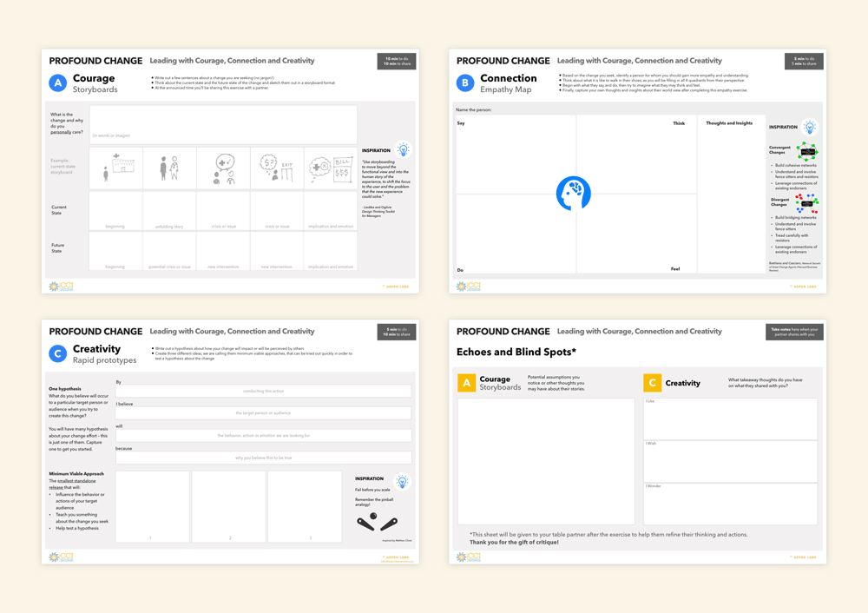This screenshot has width=868, height=613.
Task: Click the 'Future State' row label
Action: click(x=57, y=248)
